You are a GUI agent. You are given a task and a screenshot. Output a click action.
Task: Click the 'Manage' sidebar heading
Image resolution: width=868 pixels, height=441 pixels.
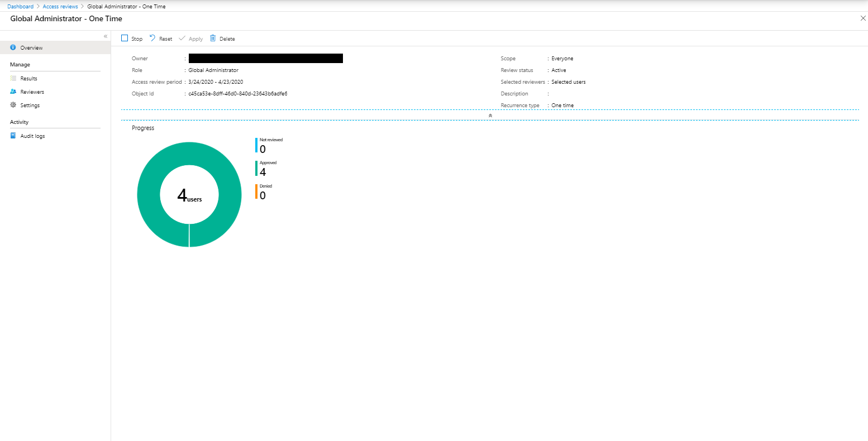tap(20, 65)
